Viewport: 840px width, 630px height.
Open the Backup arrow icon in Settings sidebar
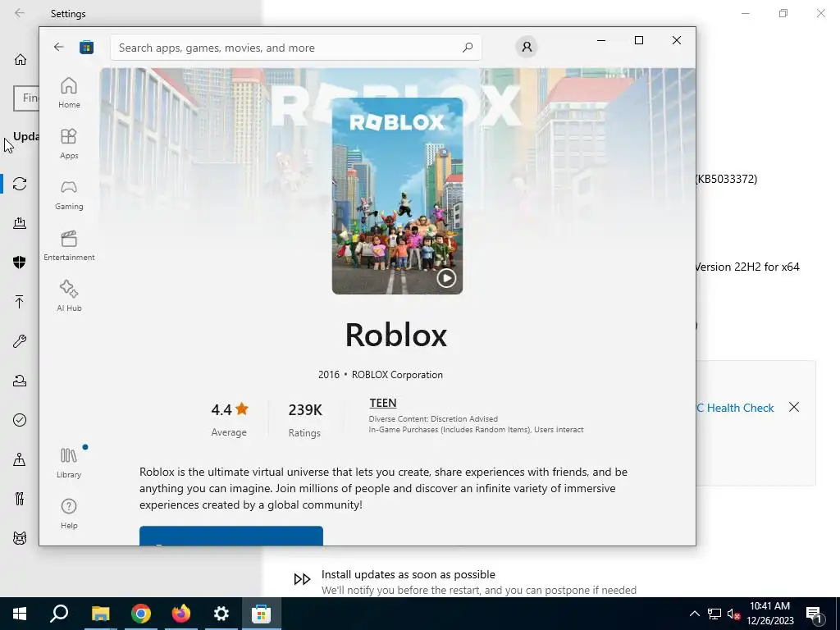(x=20, y=302)
